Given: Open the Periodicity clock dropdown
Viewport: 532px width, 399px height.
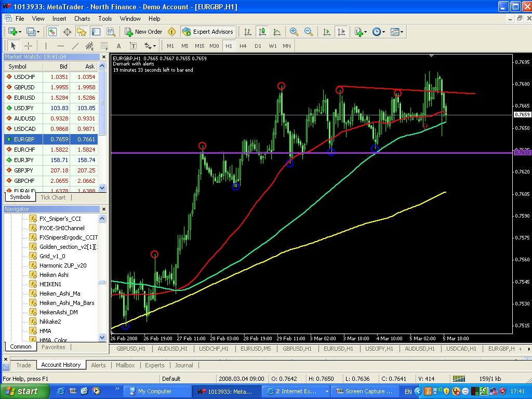Looking at the screenshot, I should (x=379, y=32).
